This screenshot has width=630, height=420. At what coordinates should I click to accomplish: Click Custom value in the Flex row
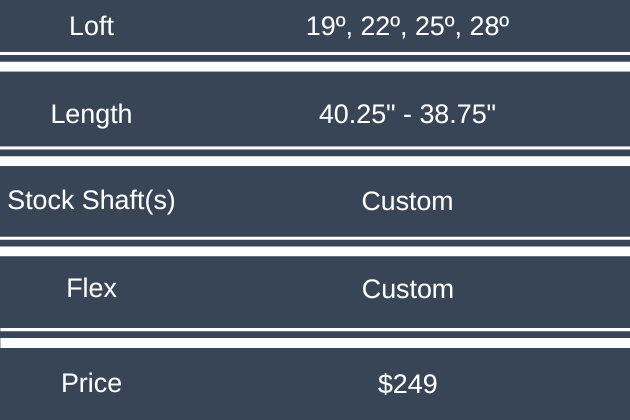[407, 289]
